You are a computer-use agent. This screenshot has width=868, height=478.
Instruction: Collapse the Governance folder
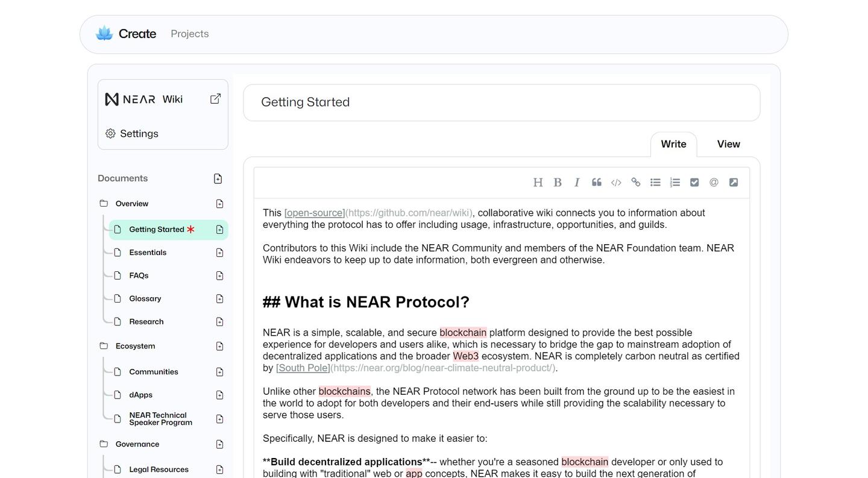[x=104, y=444]
